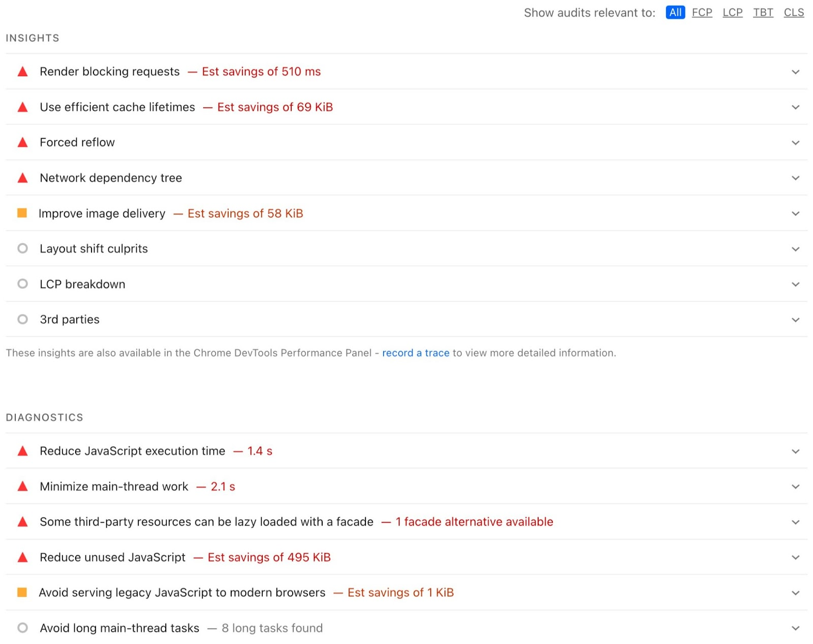The width and height of the screenshot is (813, 644).
Task: Expand the Avoid long main-thread tasks entry
Action: click(795, 628)
